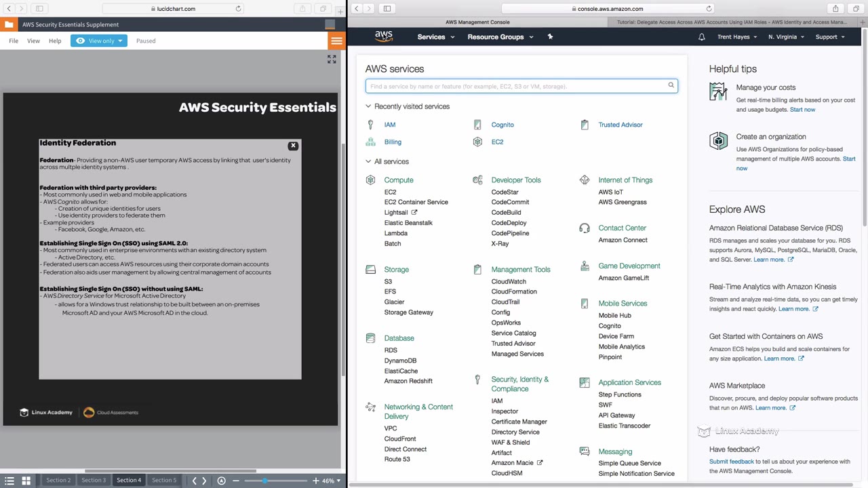
Task: Open the CloudWatch service link
Action: [509, 281]
